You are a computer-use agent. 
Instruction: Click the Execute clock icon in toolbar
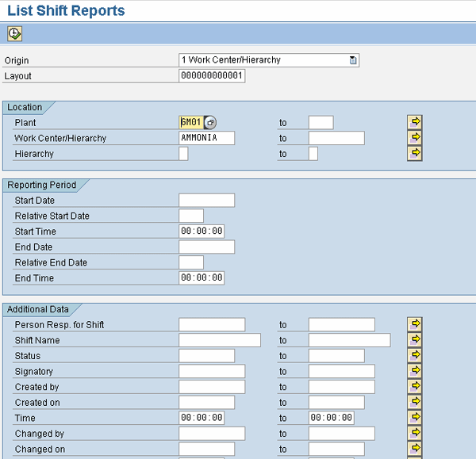click(x=14, y=33)
